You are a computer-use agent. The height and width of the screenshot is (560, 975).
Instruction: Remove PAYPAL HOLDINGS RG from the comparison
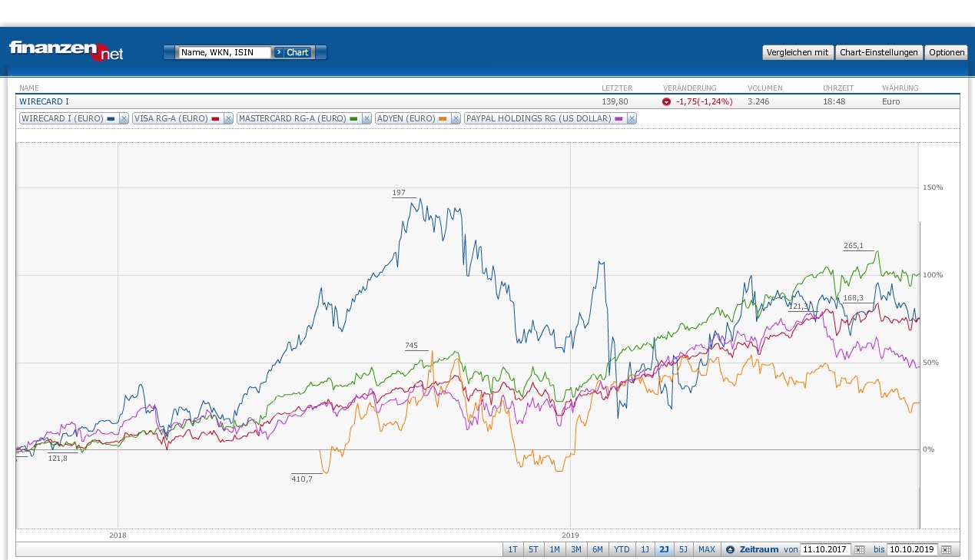(632, 118)
